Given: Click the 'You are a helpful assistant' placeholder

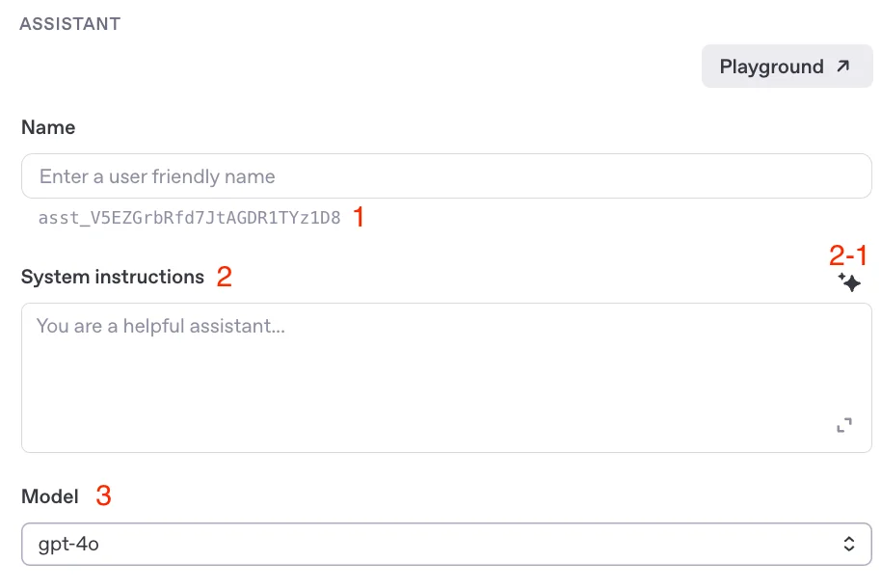Looking at the screenshot, I should (x=160, y=326).
